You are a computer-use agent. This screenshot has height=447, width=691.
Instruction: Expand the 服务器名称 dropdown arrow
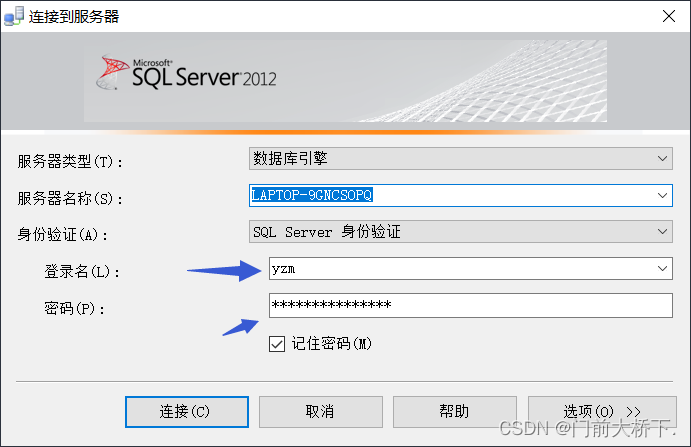[663, 196]
